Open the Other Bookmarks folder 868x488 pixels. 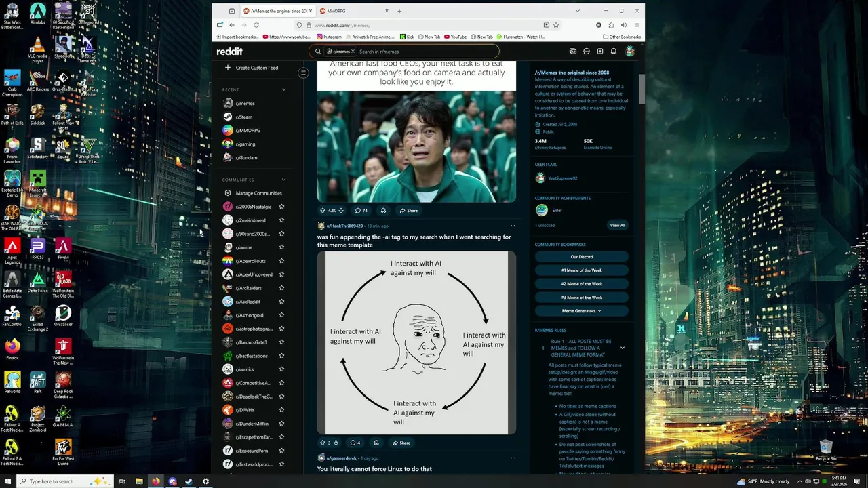coord(622,37)
